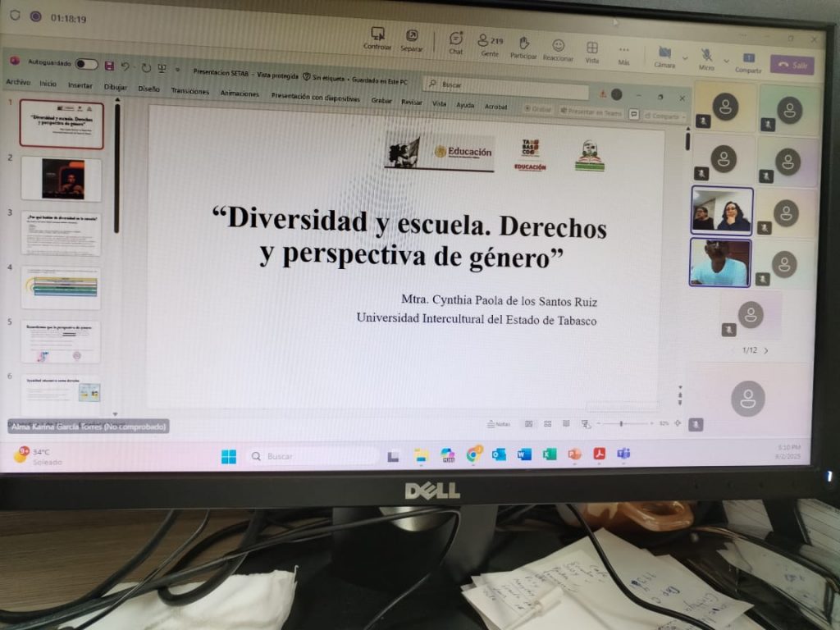Click the Windows taskbar Buscar search box
This screenshot has width=840, height=630.
point(313,456)
